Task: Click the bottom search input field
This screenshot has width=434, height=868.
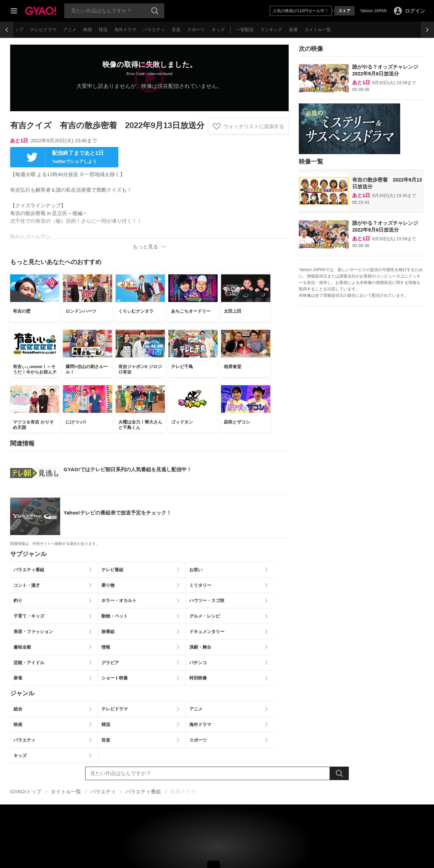Action: pyautogui.click(x=208, y=773)
